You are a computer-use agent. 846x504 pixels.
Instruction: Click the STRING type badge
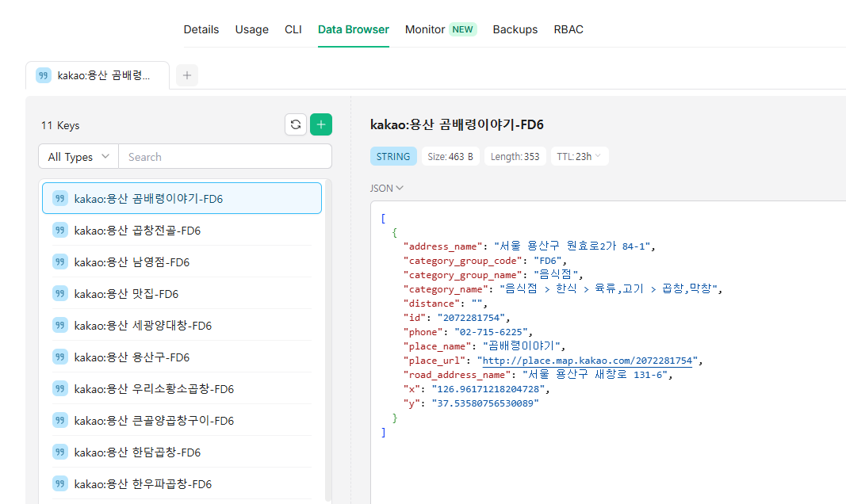point(393,156)
